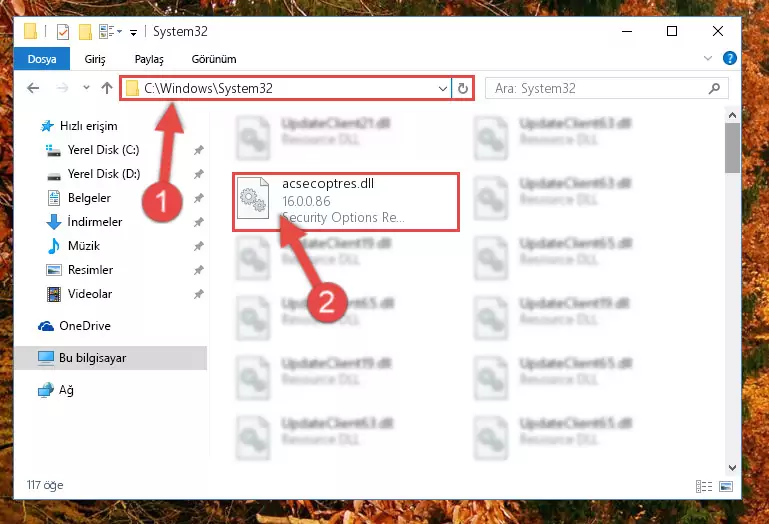Click the acsecoptres.dll gear file icon
Screen dimensions: 769x524
point(253,198)
